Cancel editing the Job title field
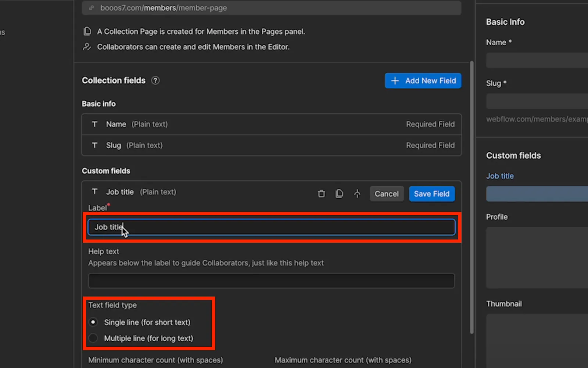The image size is (588, 368). pos(387,194)
